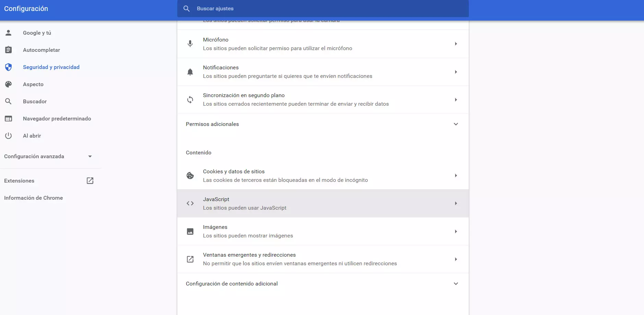
Task: Select Navegador predeterminado in the sidebar
Action: point(57,118)
